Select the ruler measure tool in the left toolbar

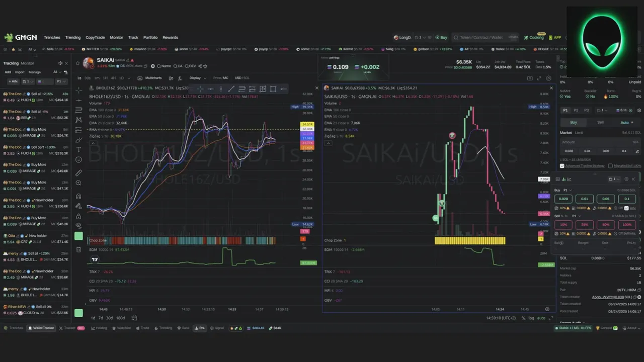[x=78, y=172]
